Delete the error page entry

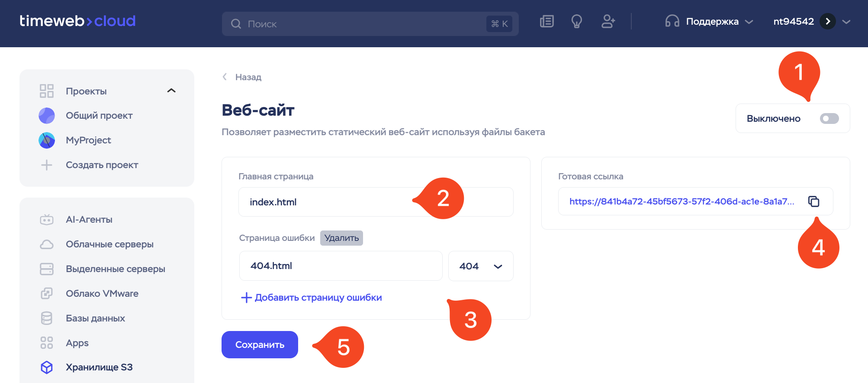tap(341, 238)
